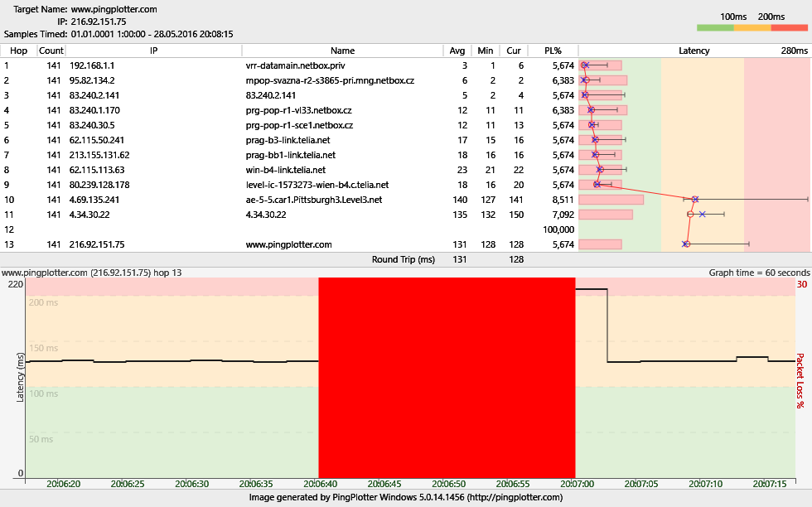The image size is (812, 507).
Task: Select IP 83.240.1.170
Action: tap(94, 111)
